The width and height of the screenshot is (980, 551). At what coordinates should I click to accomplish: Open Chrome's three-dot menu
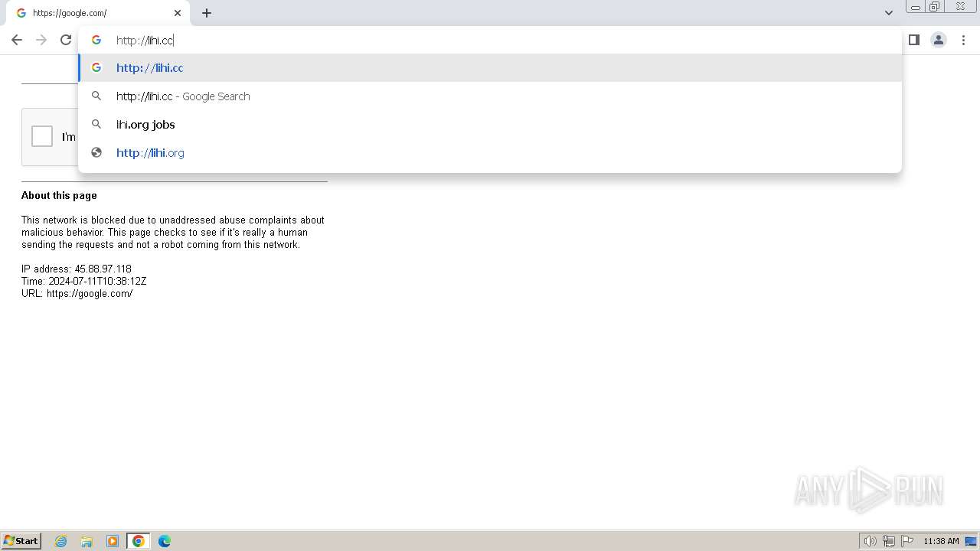point(963,40)
